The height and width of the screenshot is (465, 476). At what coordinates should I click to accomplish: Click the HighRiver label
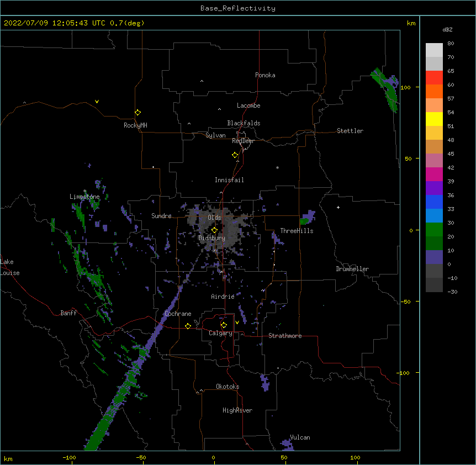coord(237,410)
